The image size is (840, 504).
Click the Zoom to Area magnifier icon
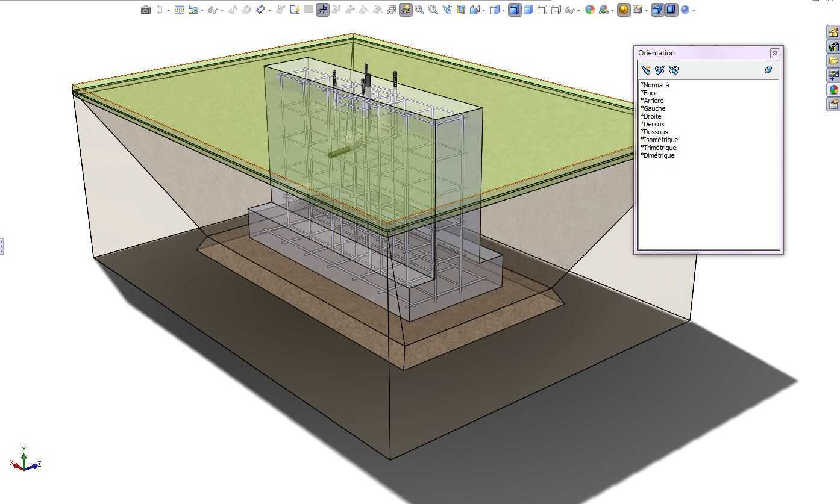tap(433, 10)
